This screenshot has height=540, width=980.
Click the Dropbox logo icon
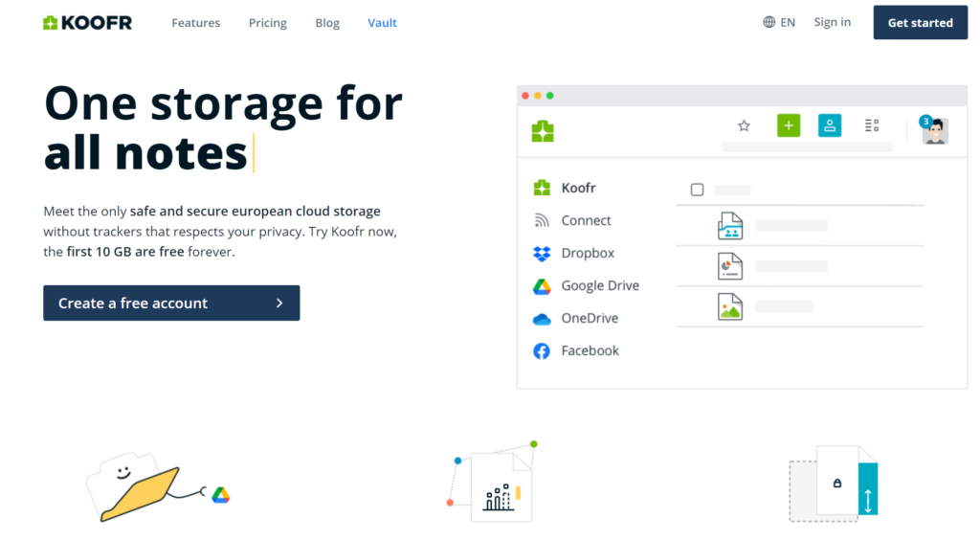(542, 253)
